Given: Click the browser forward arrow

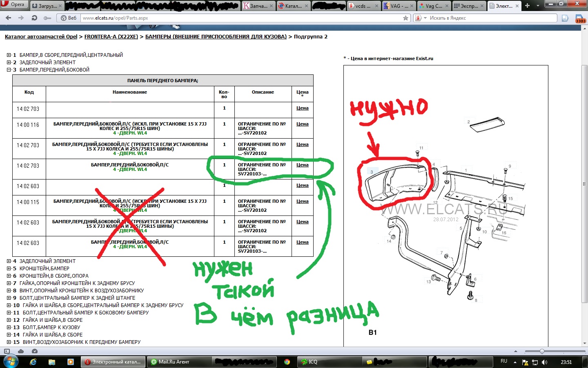Looking at the screenshot, I should (x=21, y=18).
